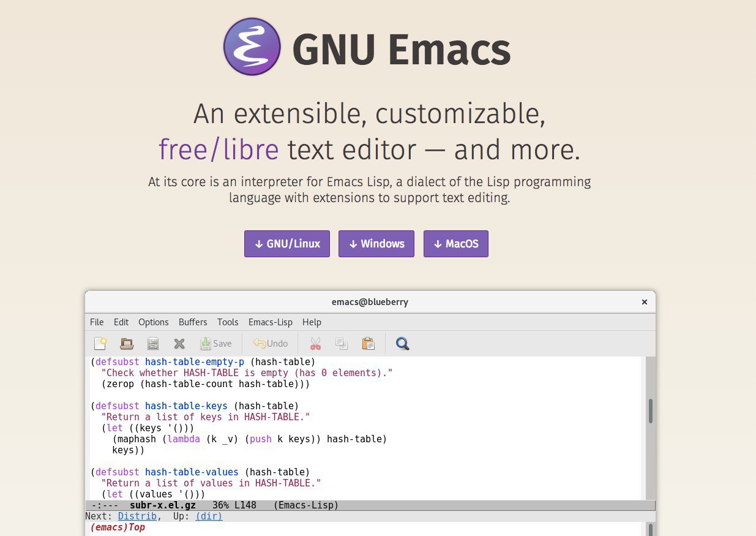
Task: Open the Help menu
Action: tap(312, 322)
